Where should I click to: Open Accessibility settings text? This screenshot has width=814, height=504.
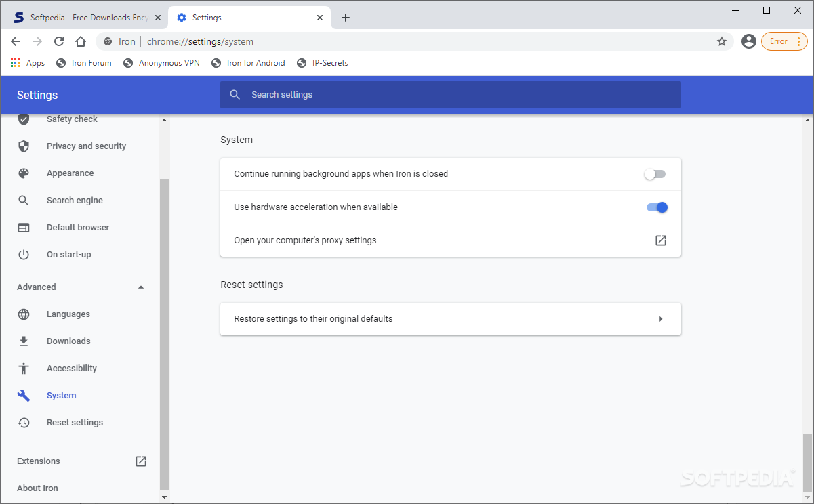tap(72, 369)
